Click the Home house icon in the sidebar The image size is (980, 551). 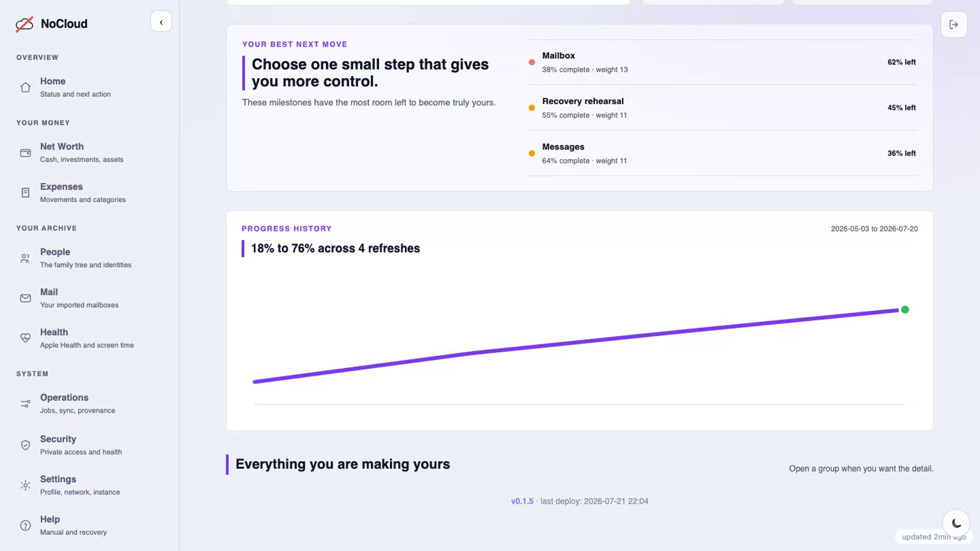click(x=26, y=87)
